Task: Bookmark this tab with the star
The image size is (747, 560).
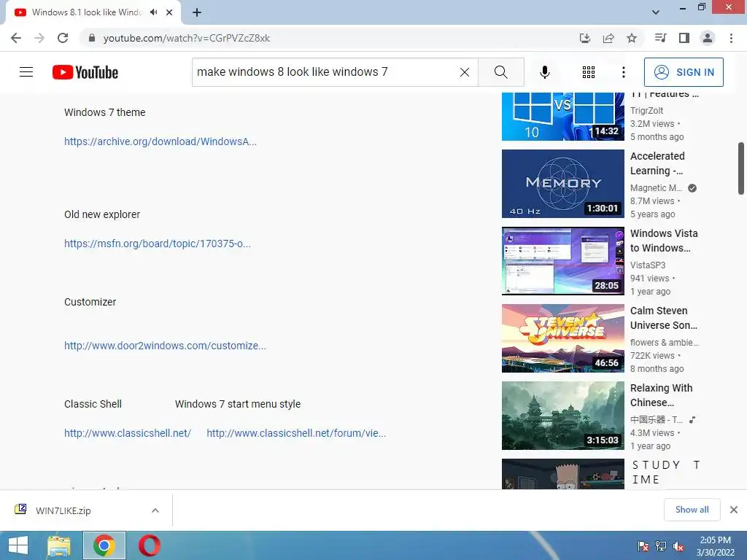Action: click(632, 38)
